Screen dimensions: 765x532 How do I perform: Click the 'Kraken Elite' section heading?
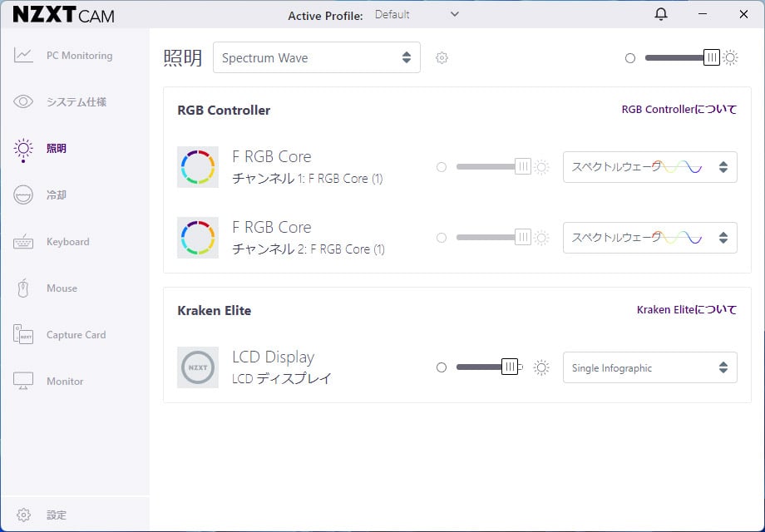point(215,311)
